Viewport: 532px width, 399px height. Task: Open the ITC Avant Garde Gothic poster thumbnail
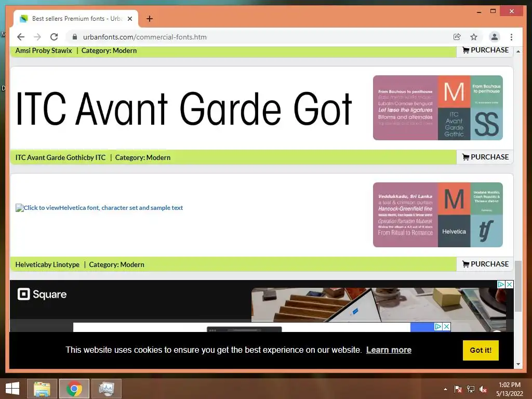[x=437, y=108]
